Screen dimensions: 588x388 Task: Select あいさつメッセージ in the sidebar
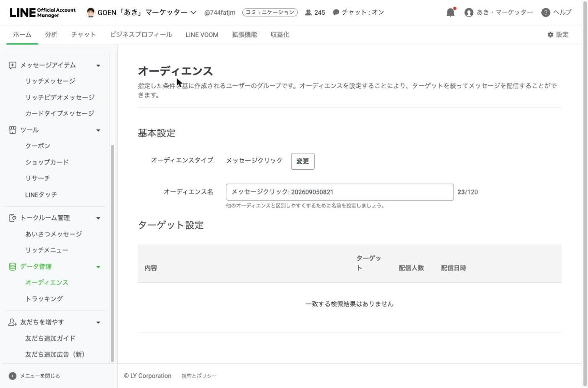tap(54, 234)
